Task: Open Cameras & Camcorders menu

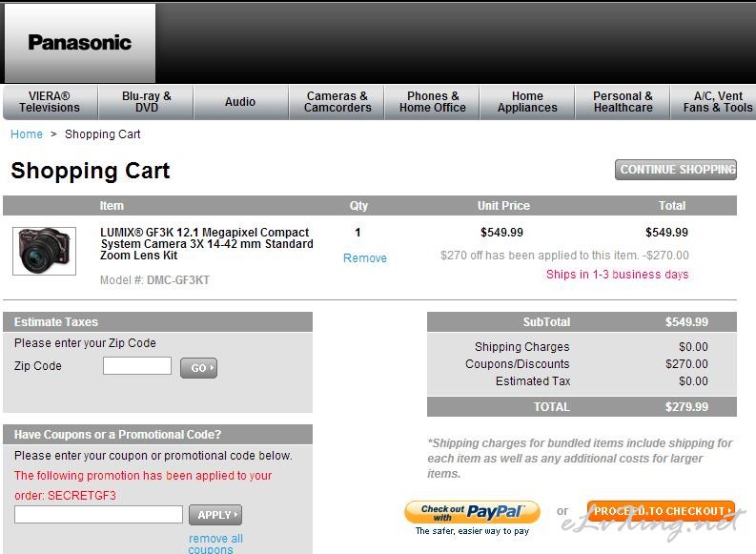Action: tap(337, 102)
